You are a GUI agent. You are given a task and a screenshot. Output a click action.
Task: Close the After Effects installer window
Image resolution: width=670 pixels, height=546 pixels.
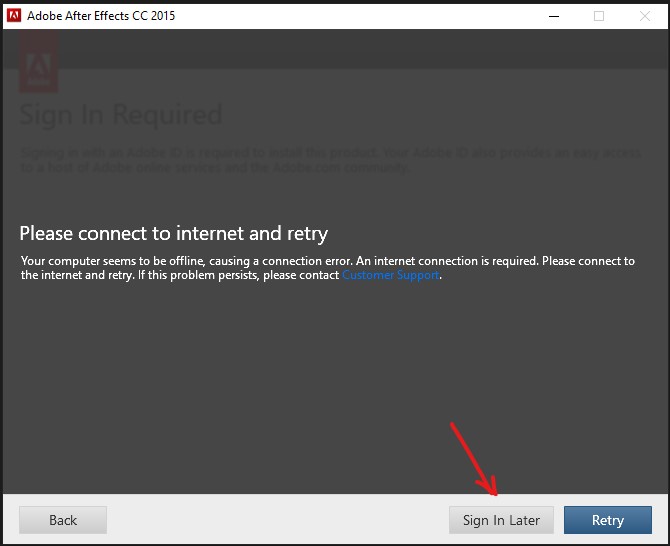click(x=645, y=16)
